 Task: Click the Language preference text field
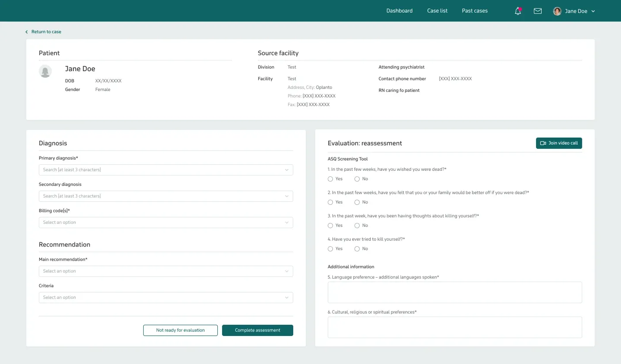tap(455, 292)
